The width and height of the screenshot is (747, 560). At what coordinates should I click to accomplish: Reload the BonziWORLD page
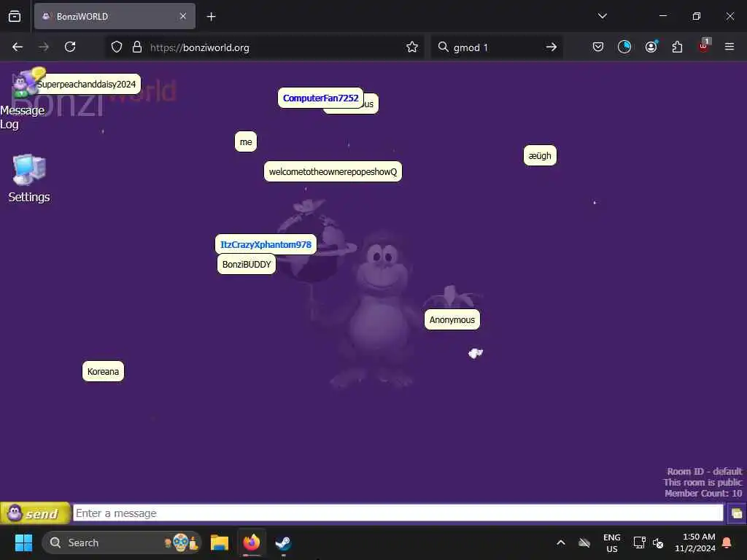(x=70, y=47)
